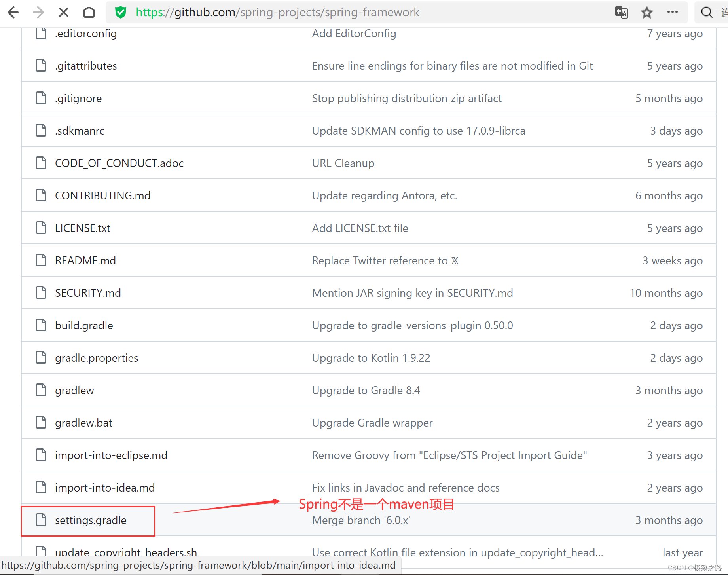The image size is (728, 575).
Task: View commit 'Upgrade to gradle-versions-plugin 0.50.0'
Action: point(412,325)
